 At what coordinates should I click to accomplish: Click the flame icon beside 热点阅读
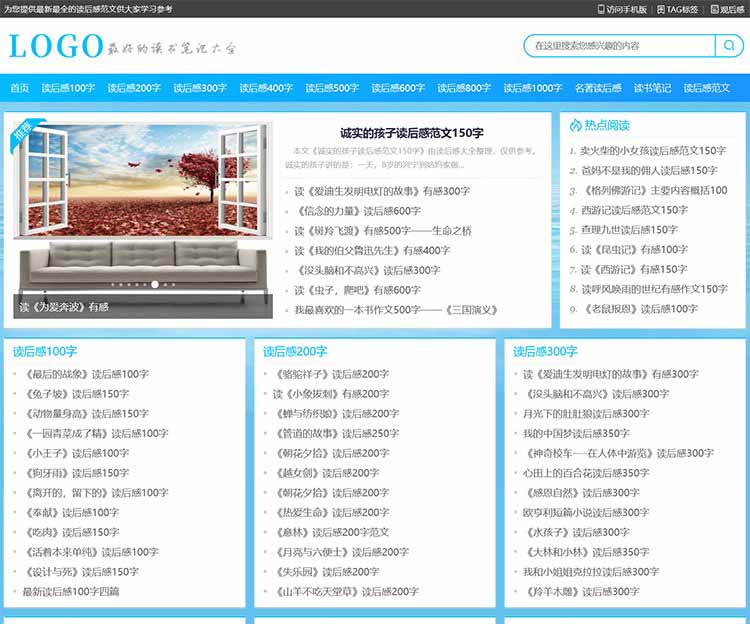575,126
